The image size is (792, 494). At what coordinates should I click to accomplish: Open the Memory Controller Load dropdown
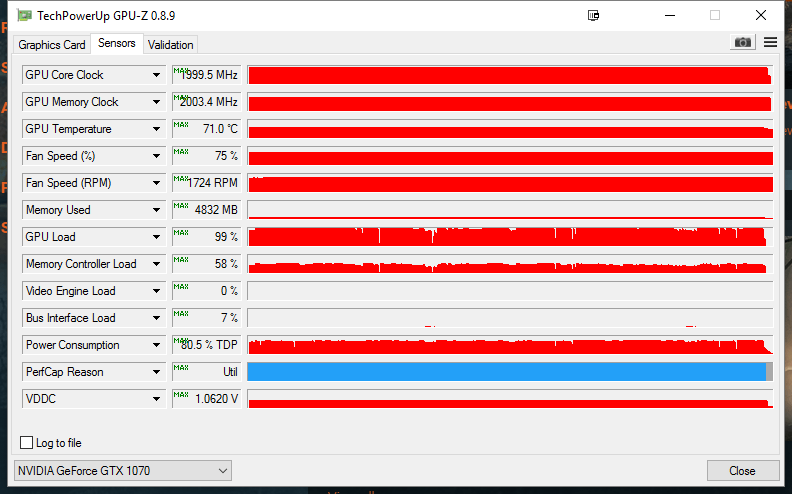coord(156,264)
